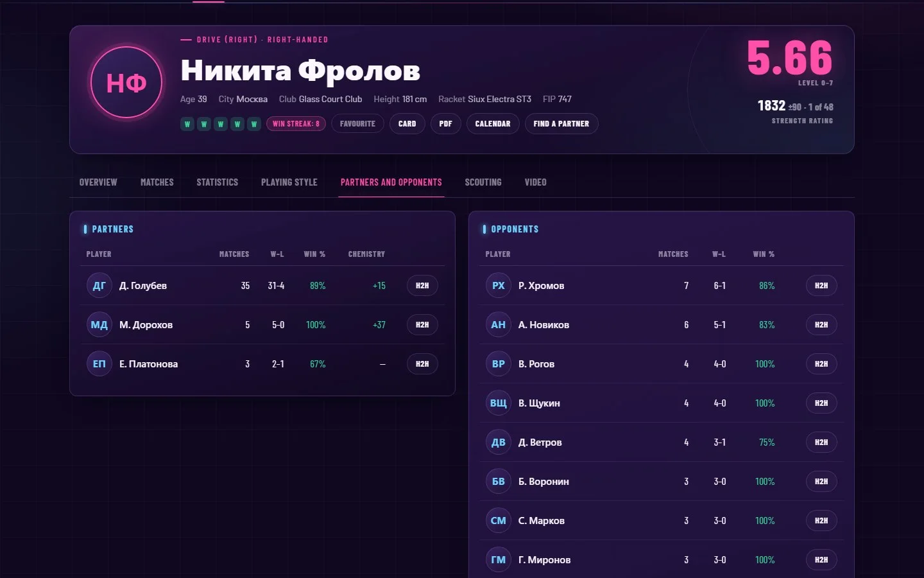This screenshot has width=924, height=578.
Task: Open СМ avatar for С. Марков
Action: click(x=499, y=521)
